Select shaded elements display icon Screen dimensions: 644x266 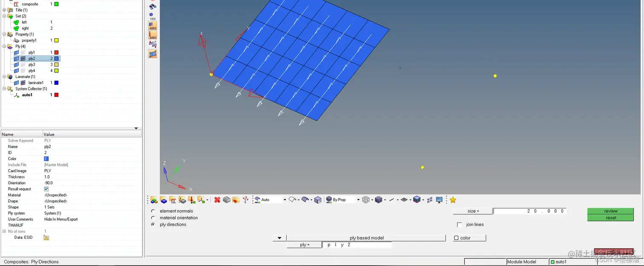(378, 199)
